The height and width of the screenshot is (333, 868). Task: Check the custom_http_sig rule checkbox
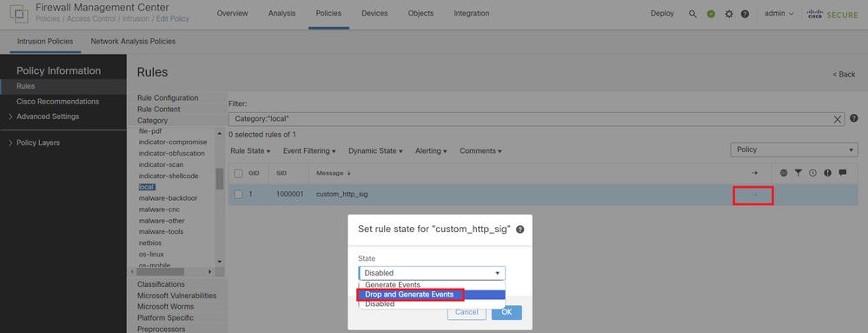click(239, 195)
